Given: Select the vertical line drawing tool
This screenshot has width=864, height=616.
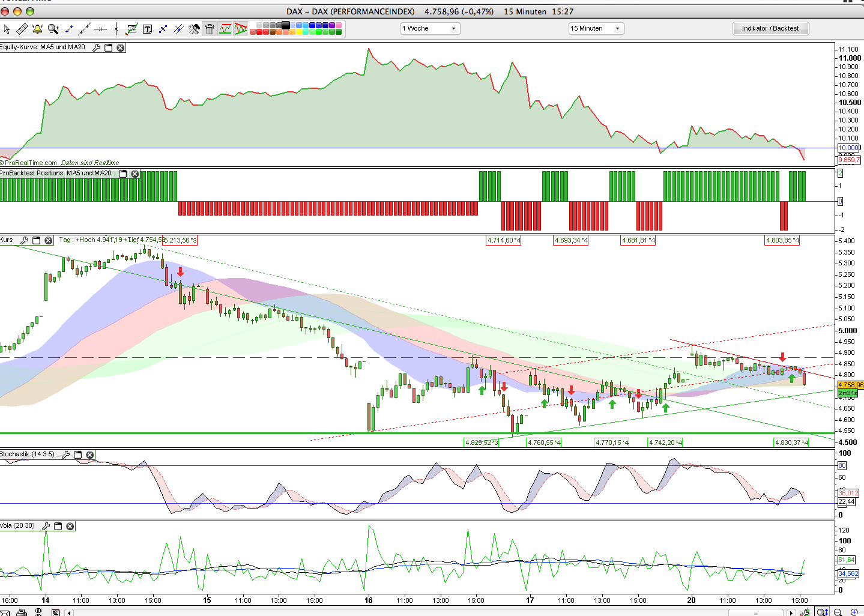Looking at the screenshot, I should coord(116,29).
